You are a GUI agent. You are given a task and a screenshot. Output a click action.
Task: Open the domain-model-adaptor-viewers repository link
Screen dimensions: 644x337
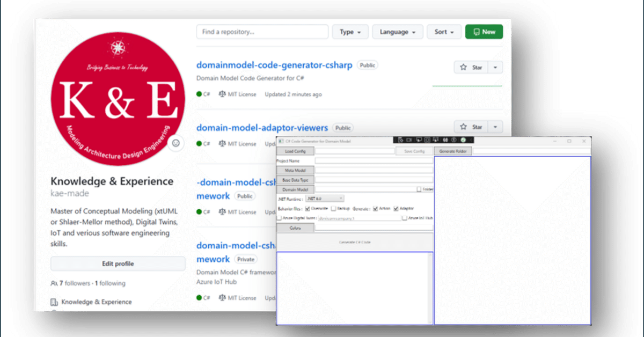point(262,128)
